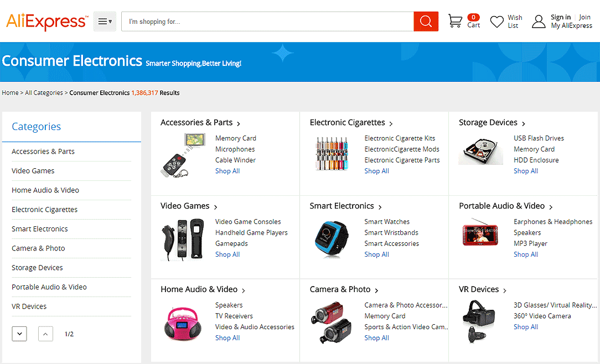
Task: Click Shop All under Smart Electronics
Action: point(377,254)
